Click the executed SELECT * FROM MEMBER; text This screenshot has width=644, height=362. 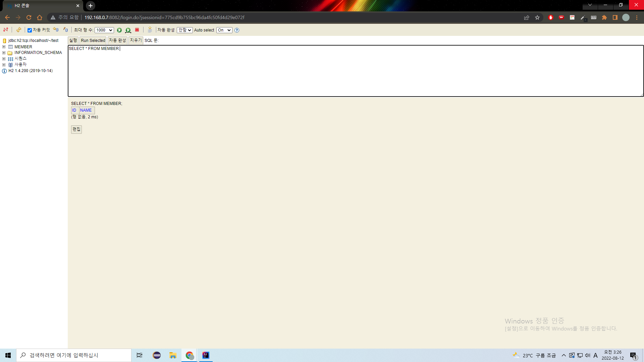click(97, 104)
